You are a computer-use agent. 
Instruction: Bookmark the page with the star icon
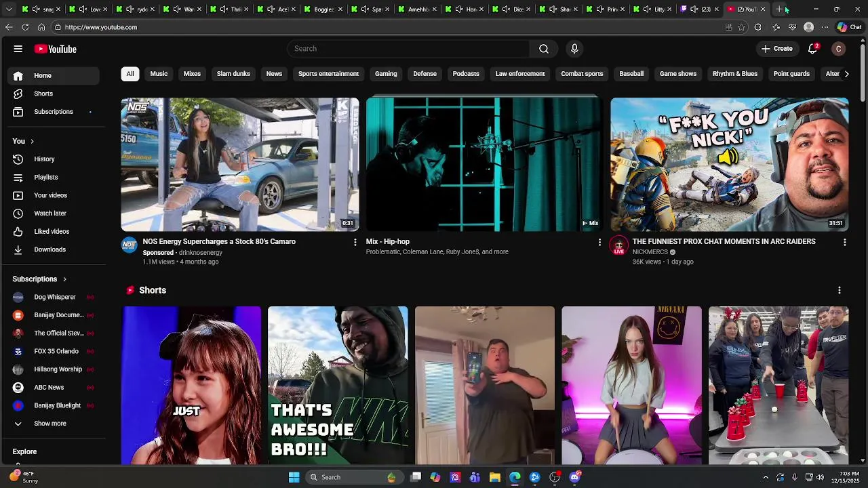[741, 27]
